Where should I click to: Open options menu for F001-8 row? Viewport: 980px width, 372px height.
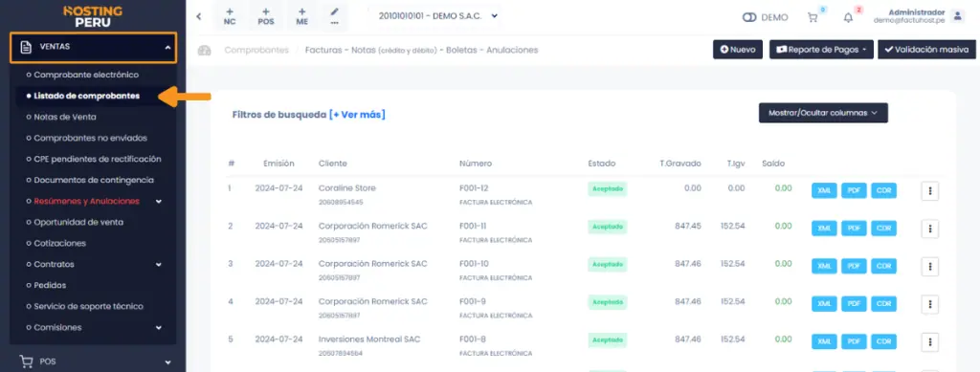tap(930, 342)
